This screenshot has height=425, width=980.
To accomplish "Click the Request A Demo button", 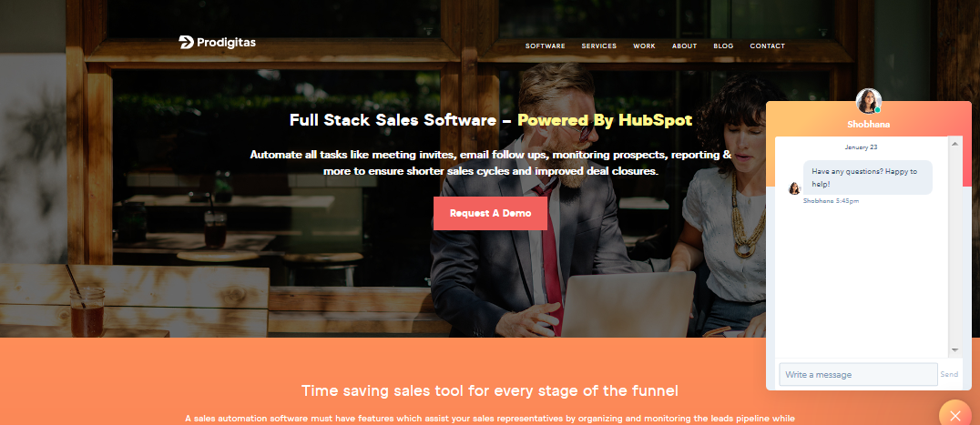I will coord(490,214).
